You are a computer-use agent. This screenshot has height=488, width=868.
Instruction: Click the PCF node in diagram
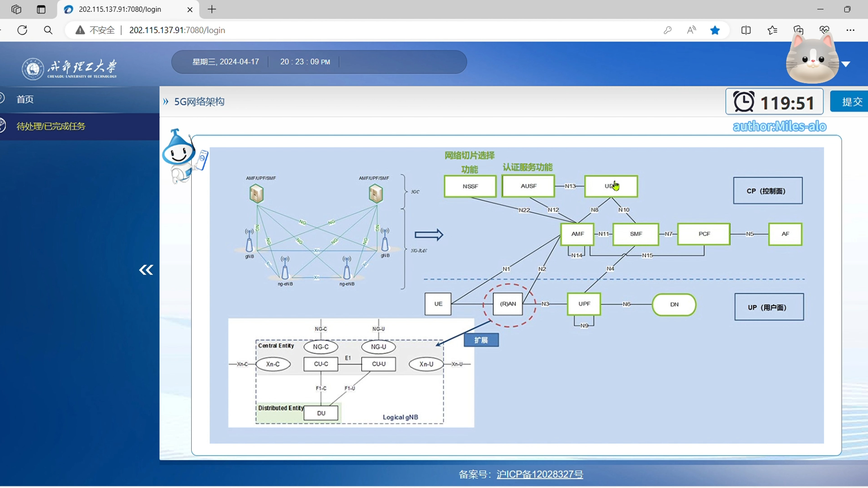[704, 234]
